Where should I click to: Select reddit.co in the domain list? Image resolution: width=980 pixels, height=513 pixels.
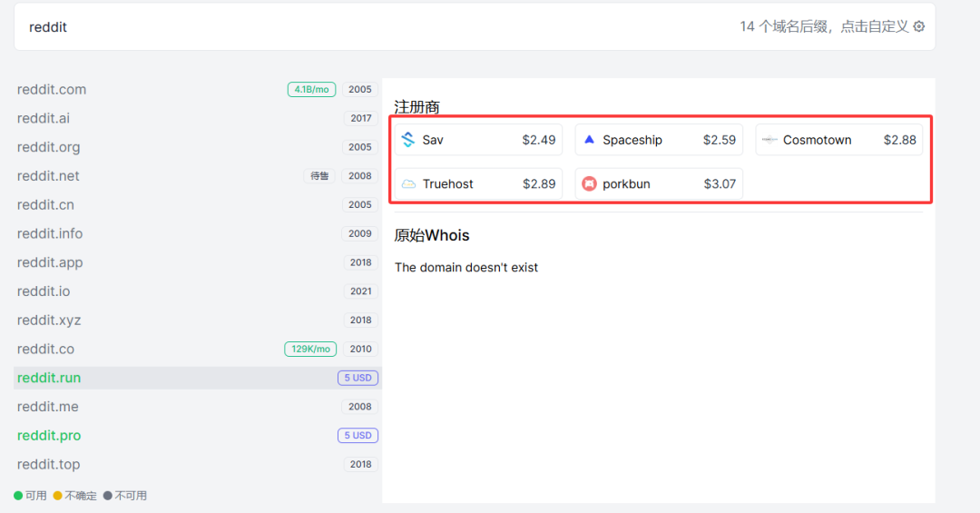pyautogui.click(x=198, y=349)
